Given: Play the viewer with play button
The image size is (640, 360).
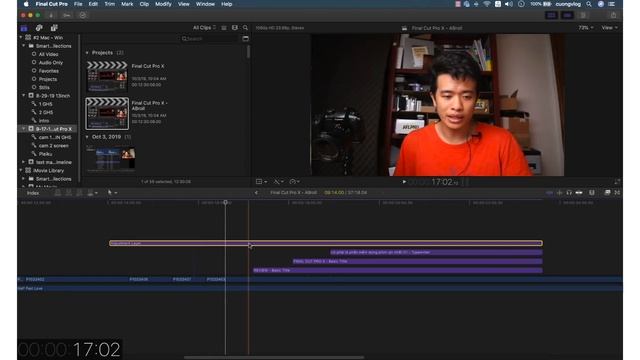Looking at the screenshot, I should point(404,182).
